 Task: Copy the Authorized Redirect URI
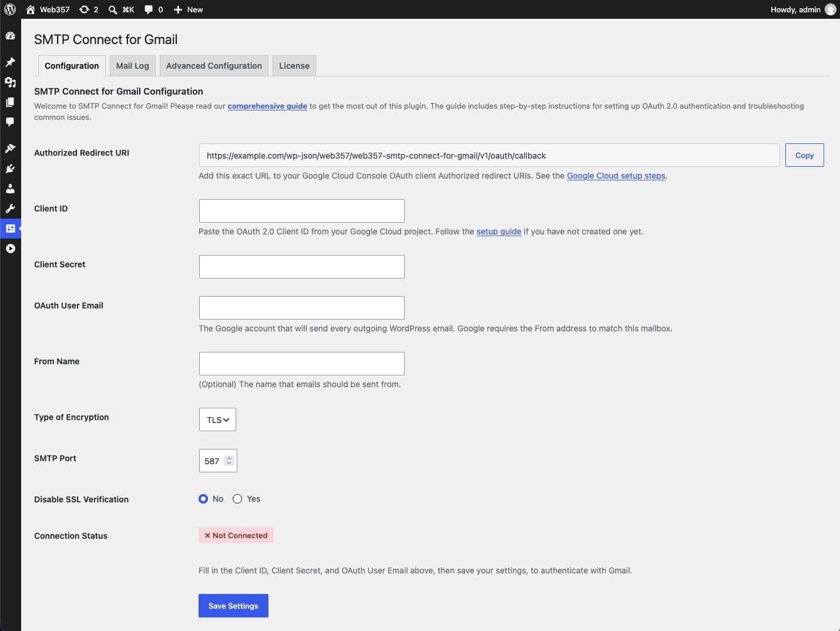tap(804, 155)
